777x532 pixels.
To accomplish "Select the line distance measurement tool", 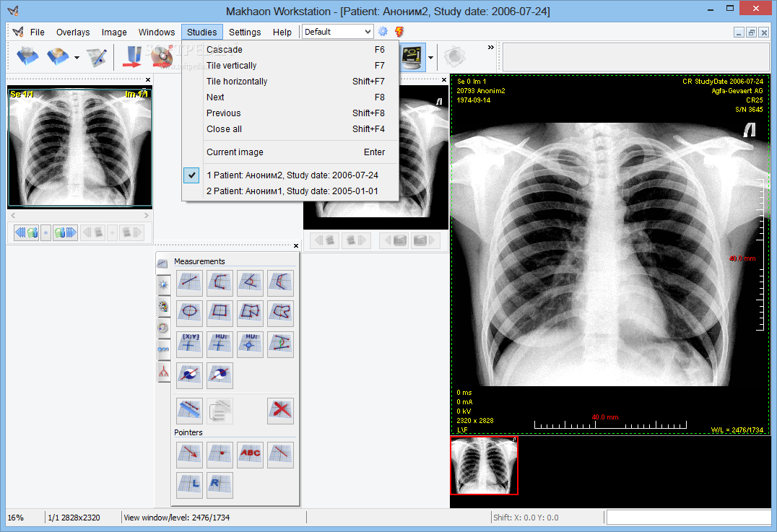I will click(x=189, y=283).
